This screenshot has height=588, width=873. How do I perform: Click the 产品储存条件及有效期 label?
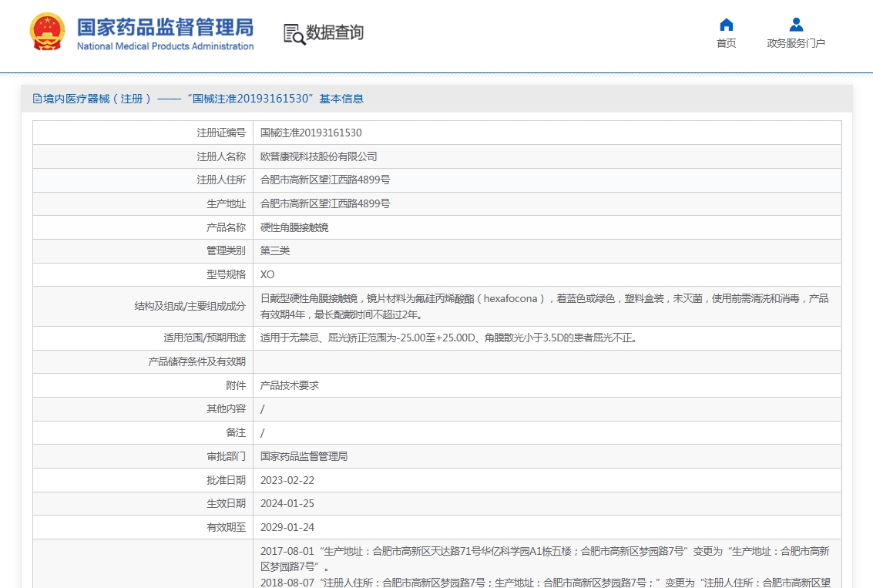[196, 362]
